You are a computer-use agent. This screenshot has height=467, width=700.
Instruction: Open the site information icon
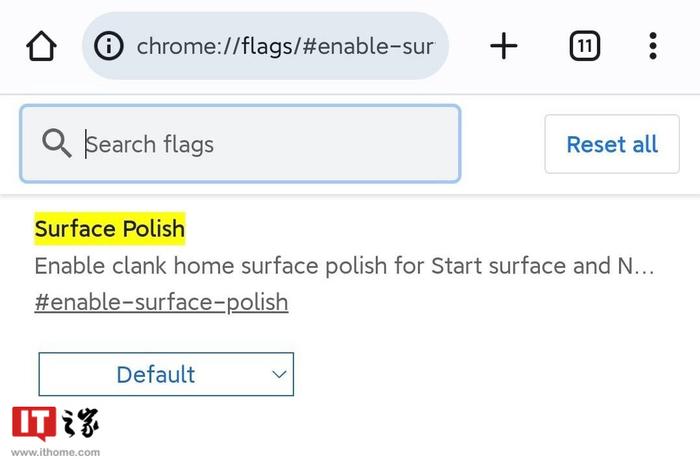coord(108,46)
